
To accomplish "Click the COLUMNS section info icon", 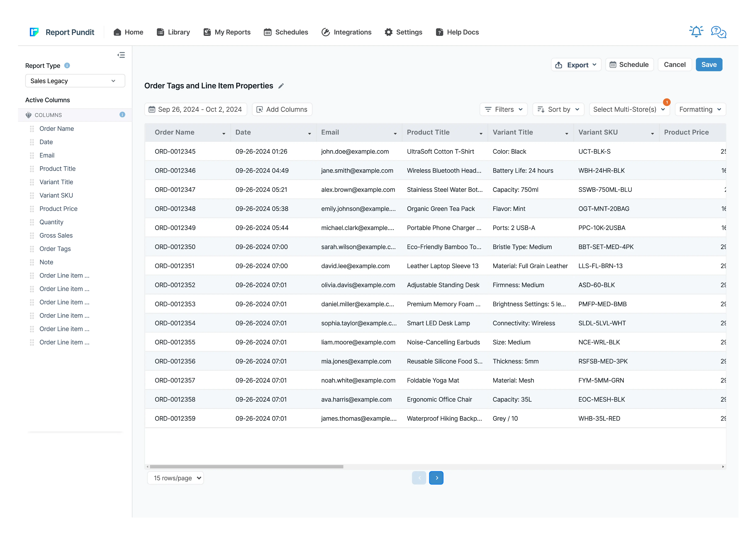I will point(122,115).
